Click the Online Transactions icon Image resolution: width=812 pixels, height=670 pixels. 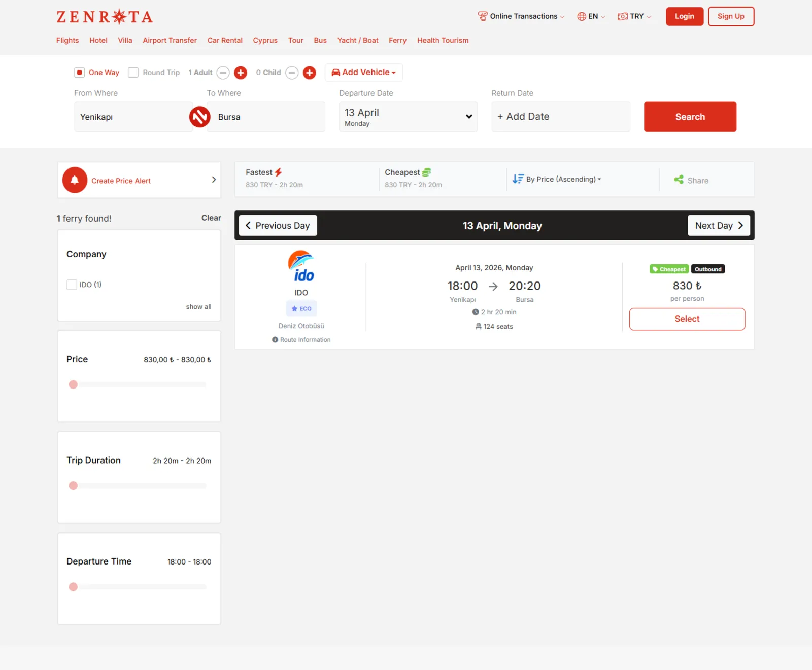[x=482, y=16]
